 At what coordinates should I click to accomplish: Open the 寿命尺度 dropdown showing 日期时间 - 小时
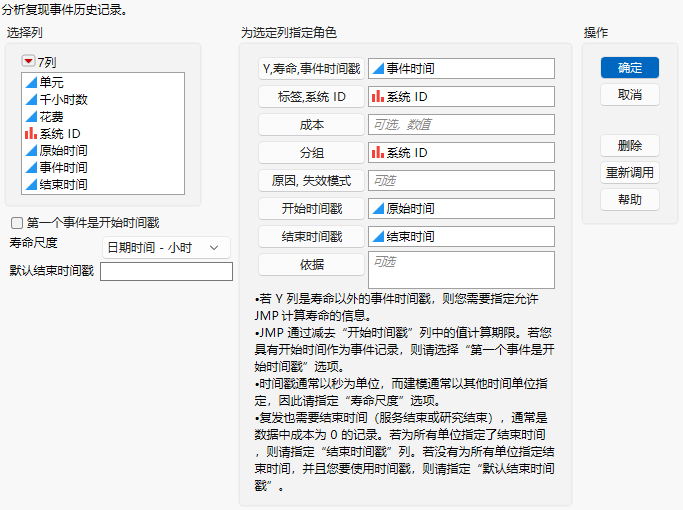[x=166, y=247]
